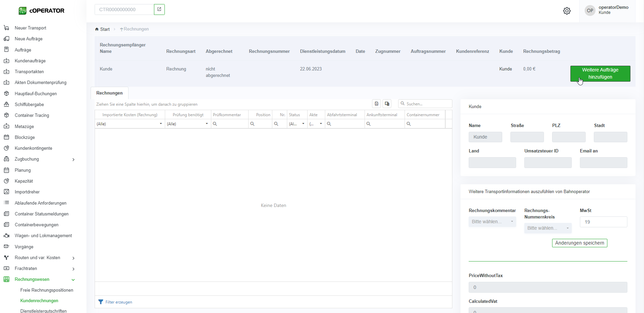
Task: Click the export grid data icon
Action: pos(376,104)
